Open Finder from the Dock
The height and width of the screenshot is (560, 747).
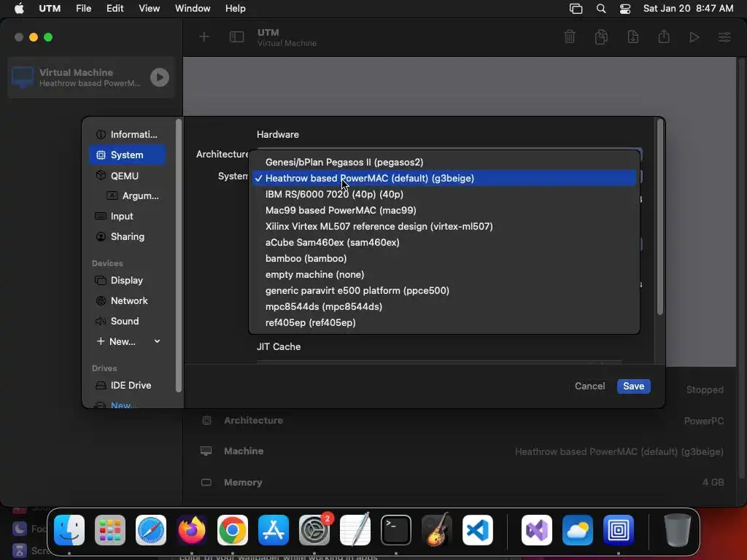[69, 530]
